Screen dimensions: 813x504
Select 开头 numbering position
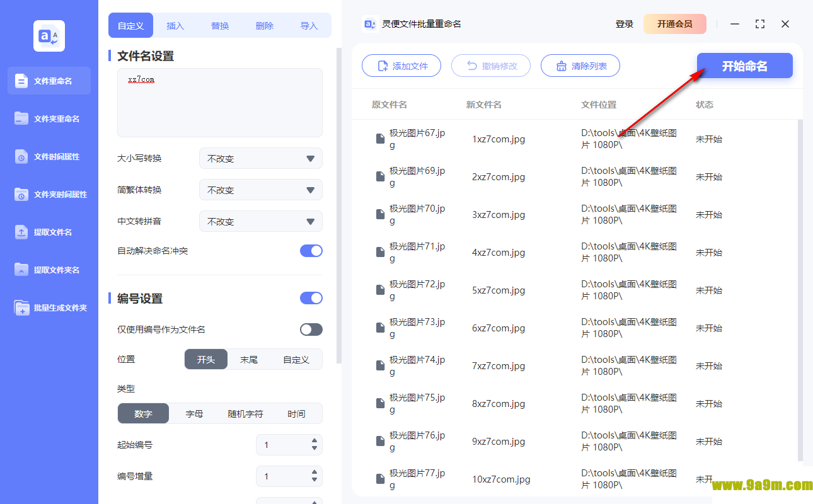[206, 359]
